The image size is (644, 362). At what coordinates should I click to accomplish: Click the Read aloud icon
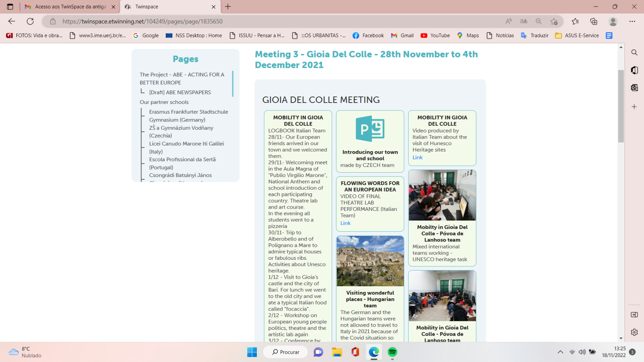(x=508, y=21)
